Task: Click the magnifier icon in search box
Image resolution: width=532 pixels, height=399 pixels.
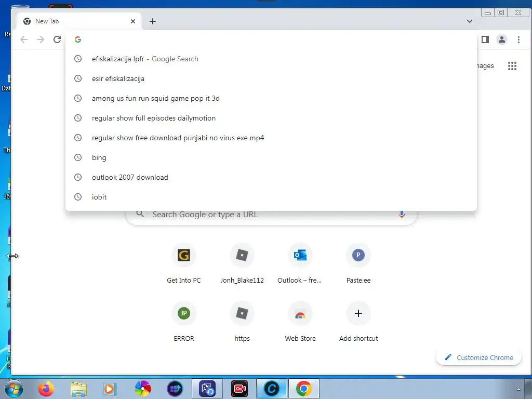Action: click(x=140, y=214)
